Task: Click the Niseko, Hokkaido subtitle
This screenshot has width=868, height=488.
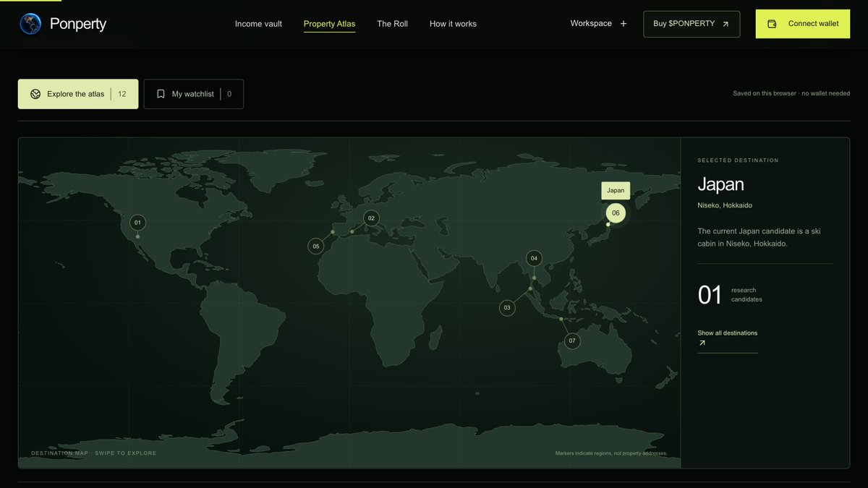Action: (725, 205)
